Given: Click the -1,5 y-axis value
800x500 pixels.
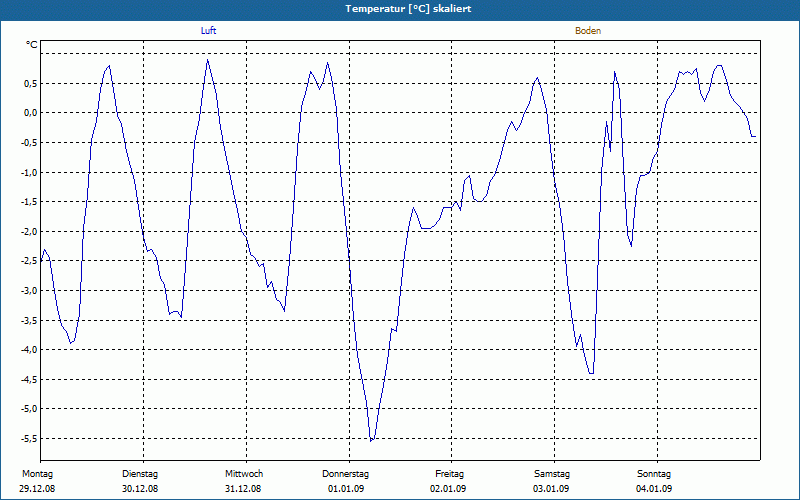Looking at the screenshot, I should pyautogui.click(x=28, y=202).
